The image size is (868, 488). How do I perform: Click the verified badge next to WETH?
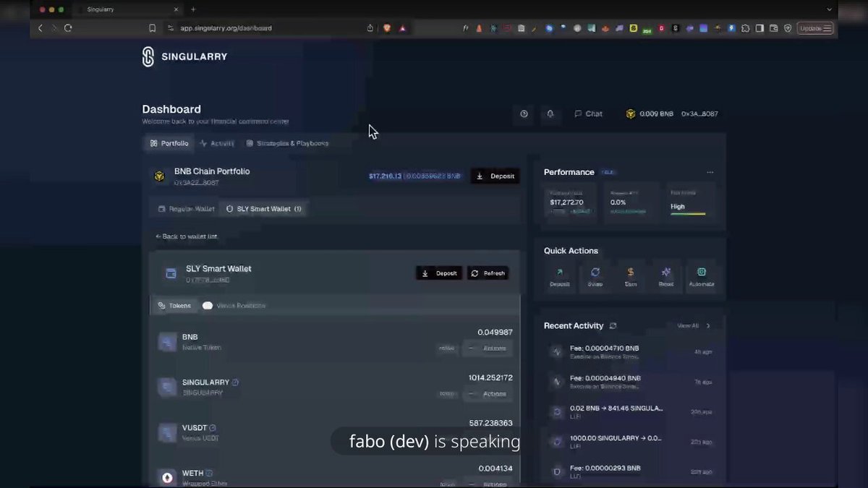(x=209, y=474)
